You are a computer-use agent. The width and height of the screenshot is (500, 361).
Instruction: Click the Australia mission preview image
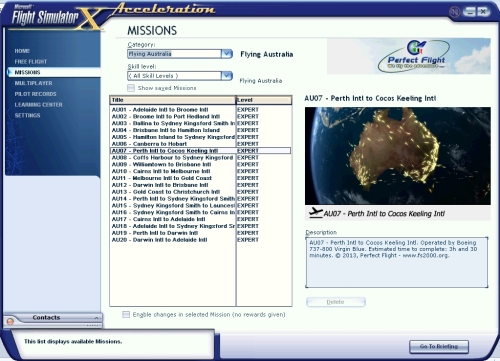click(398, 156)
